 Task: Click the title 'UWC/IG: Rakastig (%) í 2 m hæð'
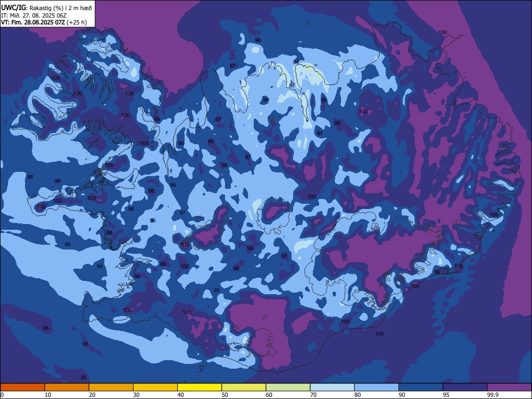coord(46,7)
